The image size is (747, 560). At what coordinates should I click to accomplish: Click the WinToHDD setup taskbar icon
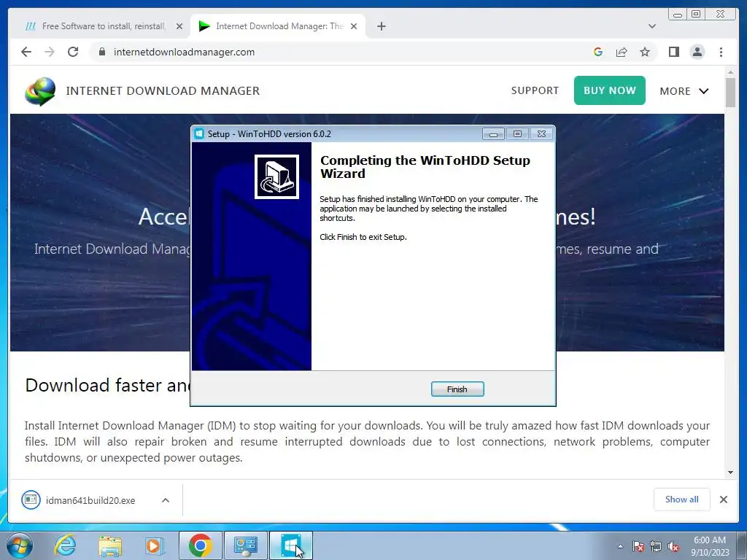(x=290, y=545)
